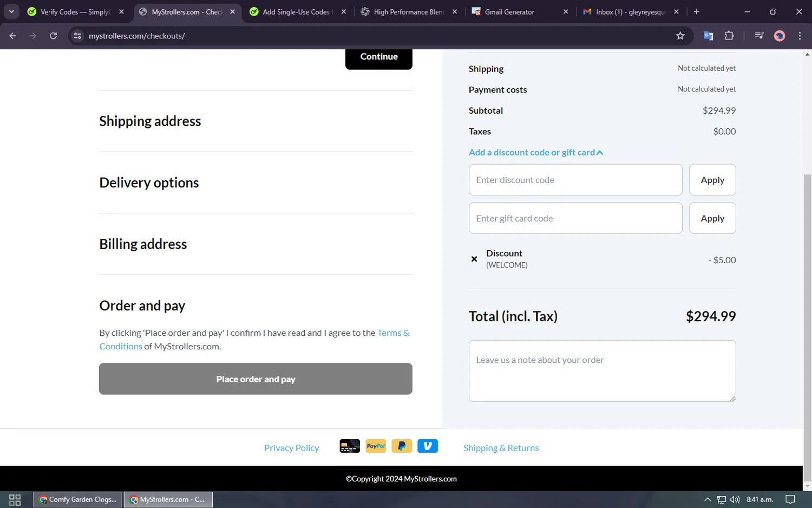Expand the Billing address section

pos(143,244)
